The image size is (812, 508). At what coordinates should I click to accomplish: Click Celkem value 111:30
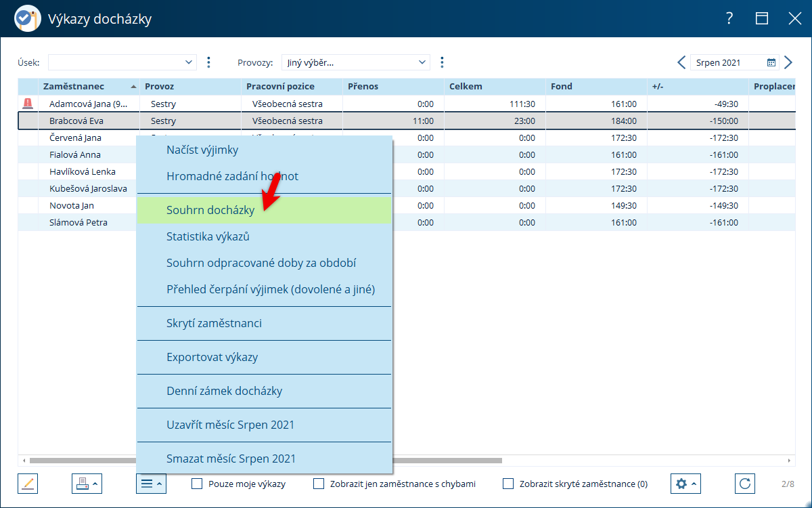522,104
